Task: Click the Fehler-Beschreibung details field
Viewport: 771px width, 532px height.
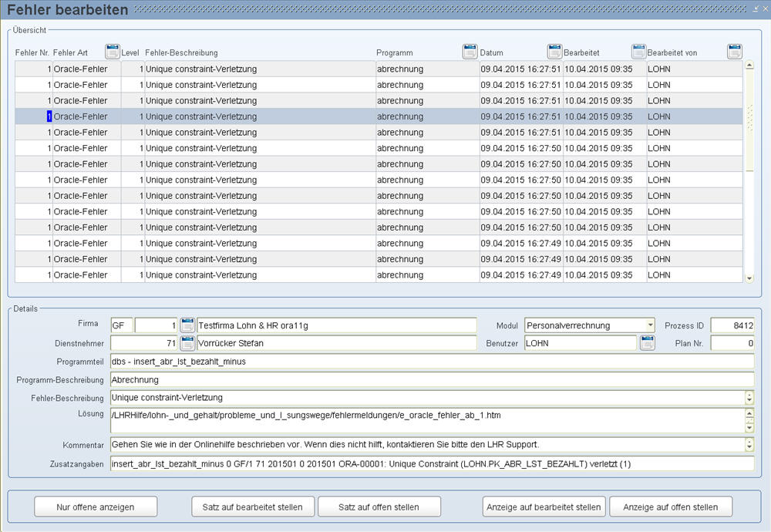Action: (428, 397)
